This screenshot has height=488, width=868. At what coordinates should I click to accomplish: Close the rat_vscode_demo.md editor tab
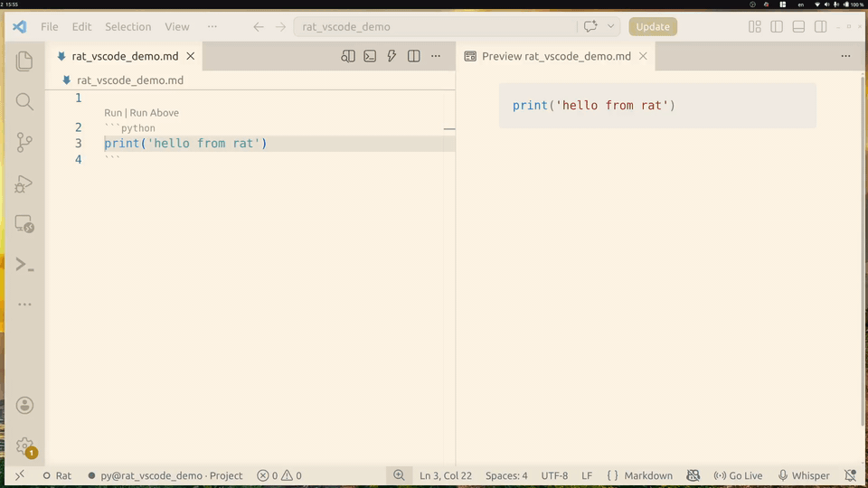click(x=191, y=56)
